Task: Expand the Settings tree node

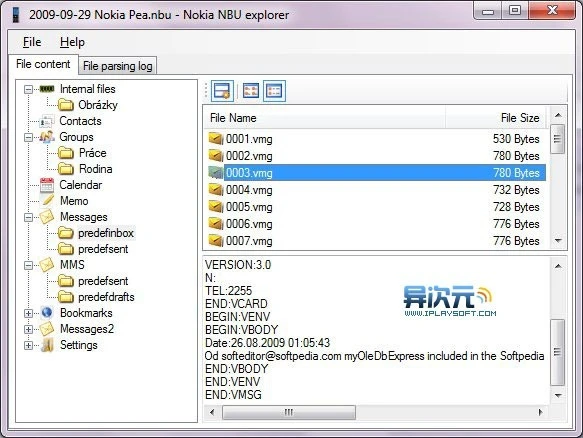Action: 28,345
